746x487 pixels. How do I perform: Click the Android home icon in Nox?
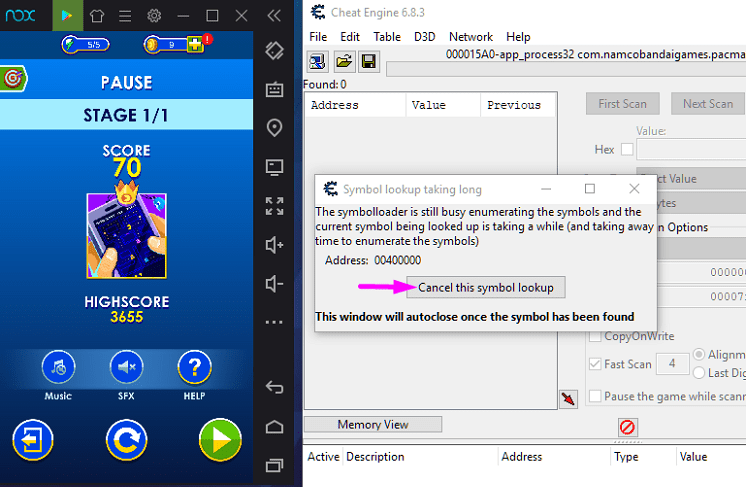(x=275, y=427)
